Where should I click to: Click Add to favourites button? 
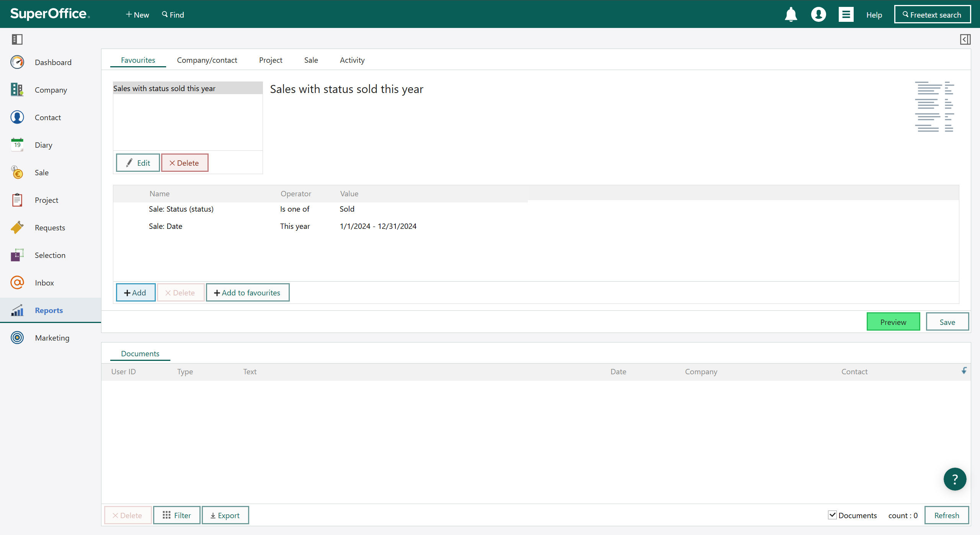pos(248,292)
